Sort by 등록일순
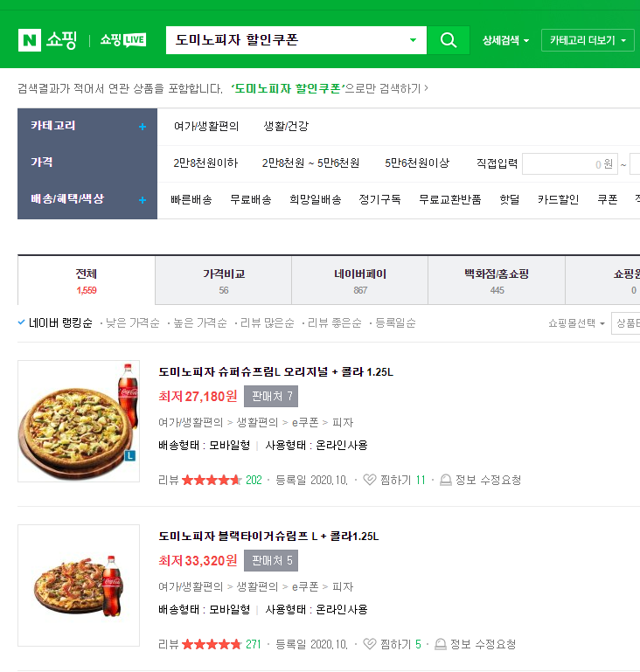 point(395,322)
